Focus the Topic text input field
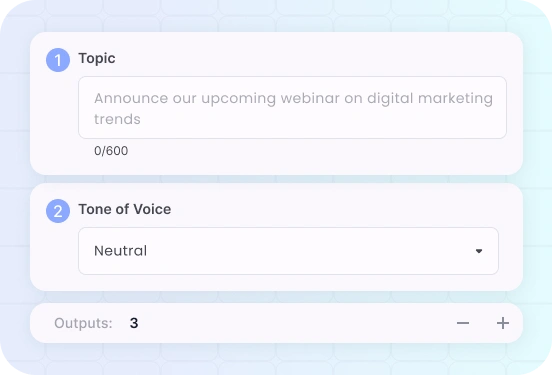552x375 pixels. 292,107
